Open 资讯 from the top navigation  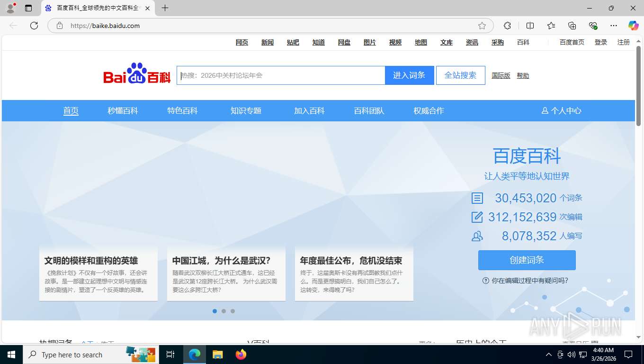(x=472, y=42)
